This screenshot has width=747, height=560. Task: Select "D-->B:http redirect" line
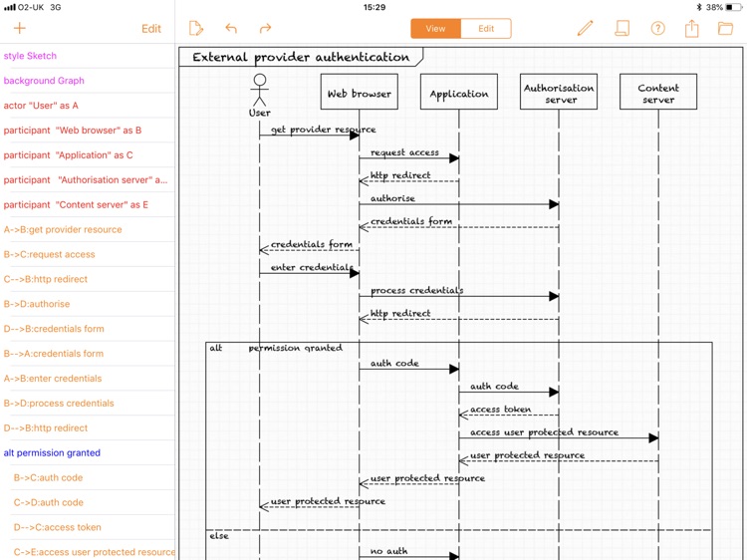(x=88, y=427)
